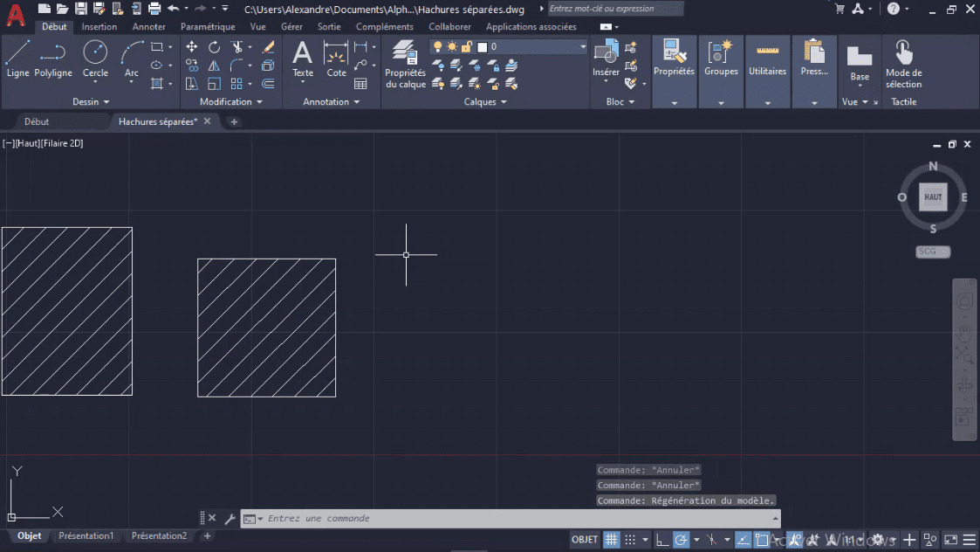Viewport: 980px width, 552px height.
Task: Click the Cote dimension tool
Action: [336, 61]
